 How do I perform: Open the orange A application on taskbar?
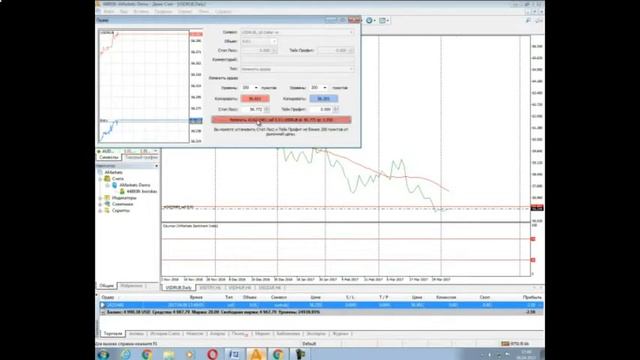pyautogui.click(x=256, y=354)
